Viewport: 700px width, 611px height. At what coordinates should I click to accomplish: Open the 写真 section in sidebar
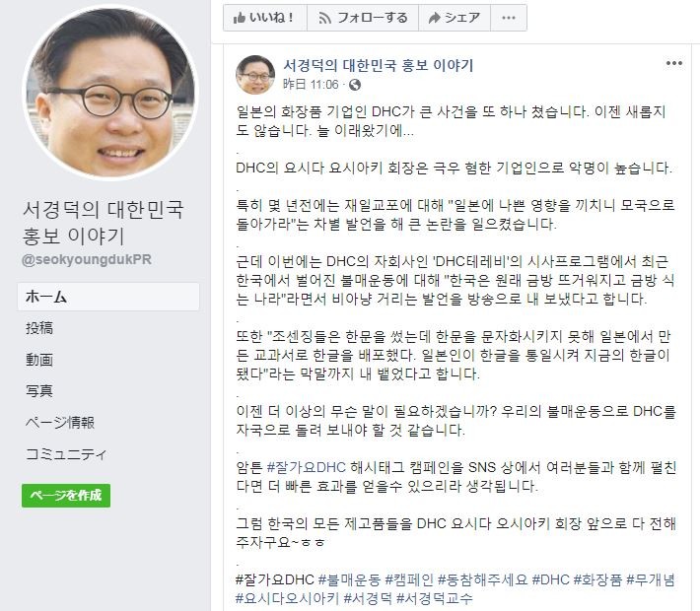[39, 391]
